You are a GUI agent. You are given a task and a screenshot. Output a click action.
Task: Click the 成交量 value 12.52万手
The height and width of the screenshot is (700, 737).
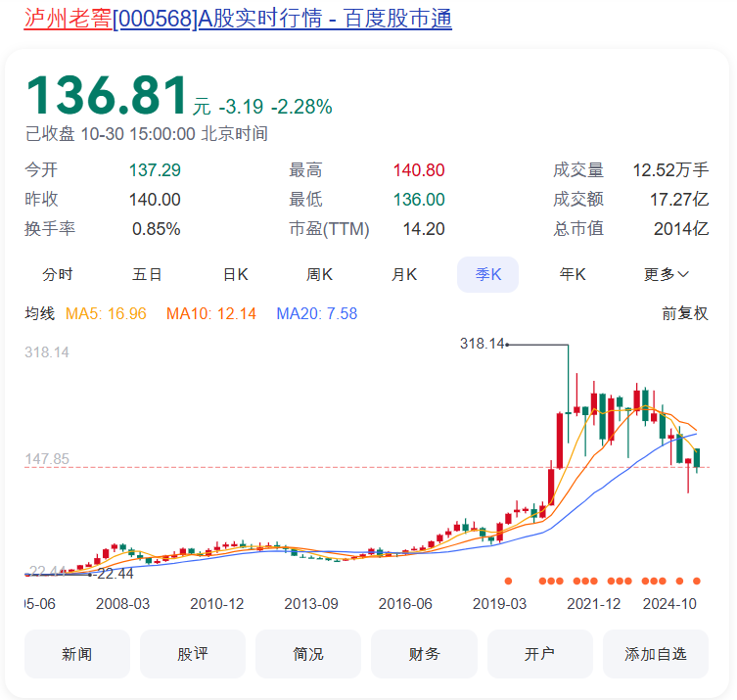(670, 170)
